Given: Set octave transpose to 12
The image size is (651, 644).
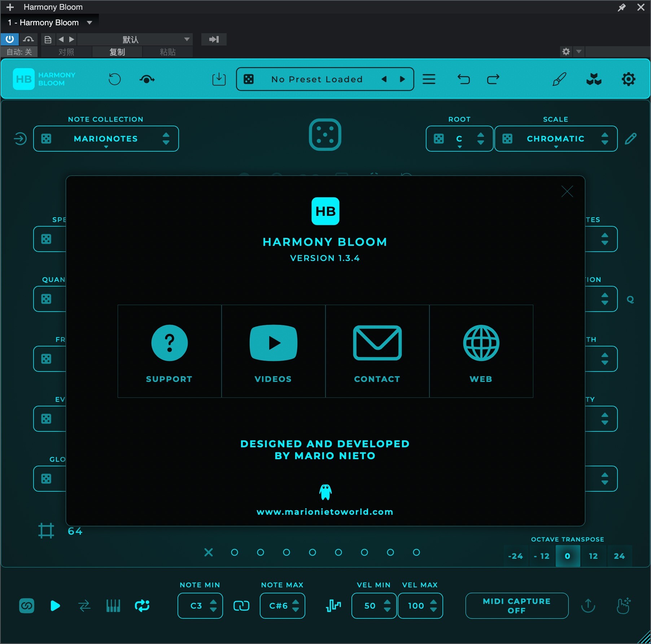Looking at the screenshot, I should [x=594, y=556].
